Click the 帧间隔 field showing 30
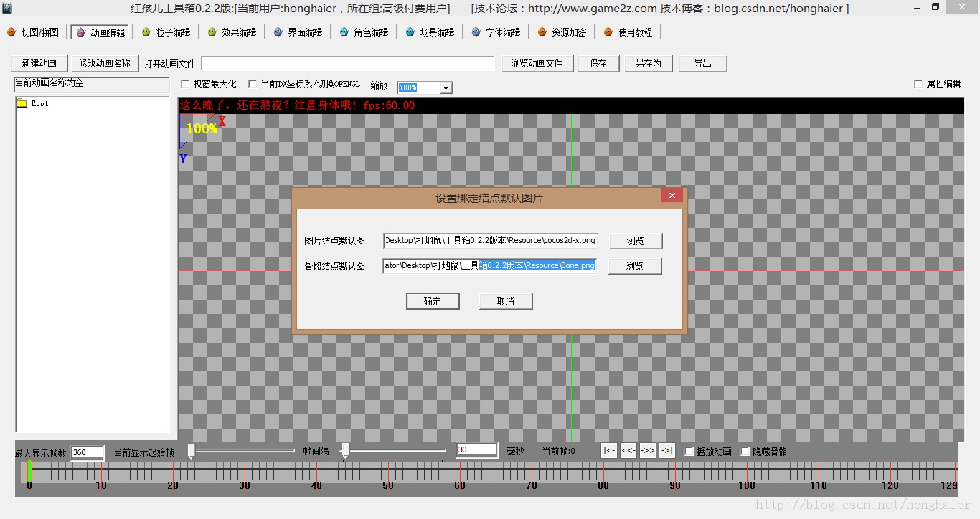 (477, 449)
